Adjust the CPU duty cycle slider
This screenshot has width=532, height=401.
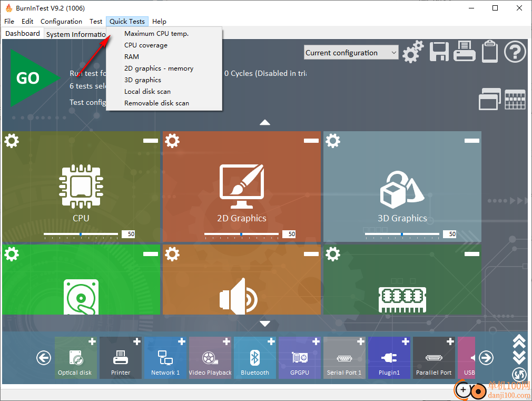(81, 234)
